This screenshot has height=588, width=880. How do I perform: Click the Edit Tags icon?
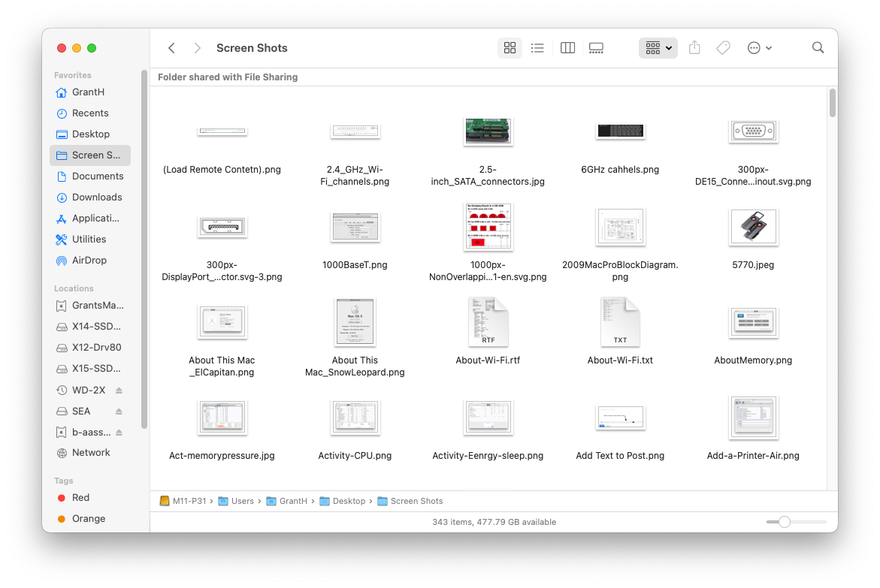tap(724, 48)
